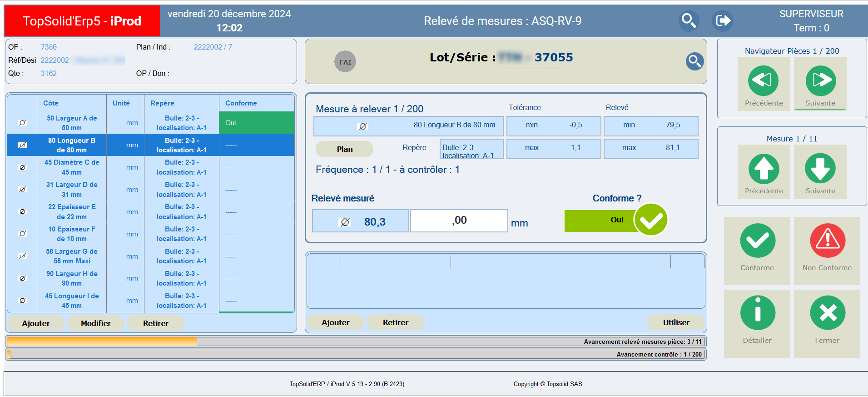Click the logout arrow icon in header
This screenshot has height=397, width=868.
[723, 20]
